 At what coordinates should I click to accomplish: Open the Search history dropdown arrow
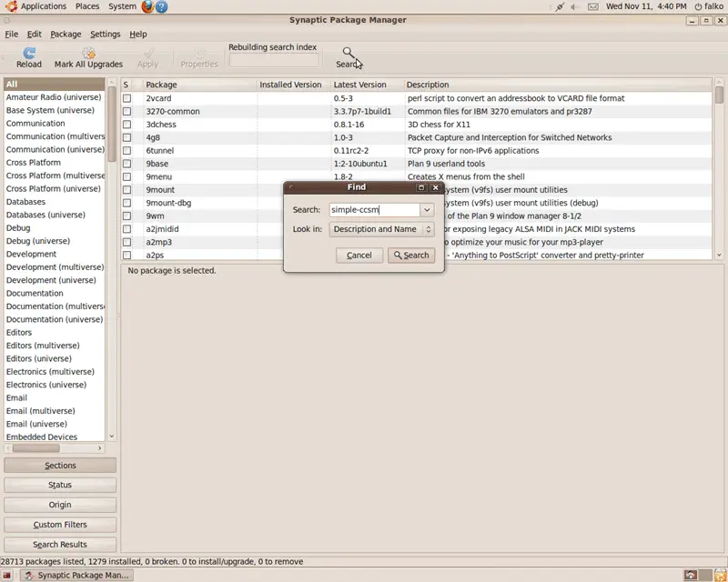(427, 210)
